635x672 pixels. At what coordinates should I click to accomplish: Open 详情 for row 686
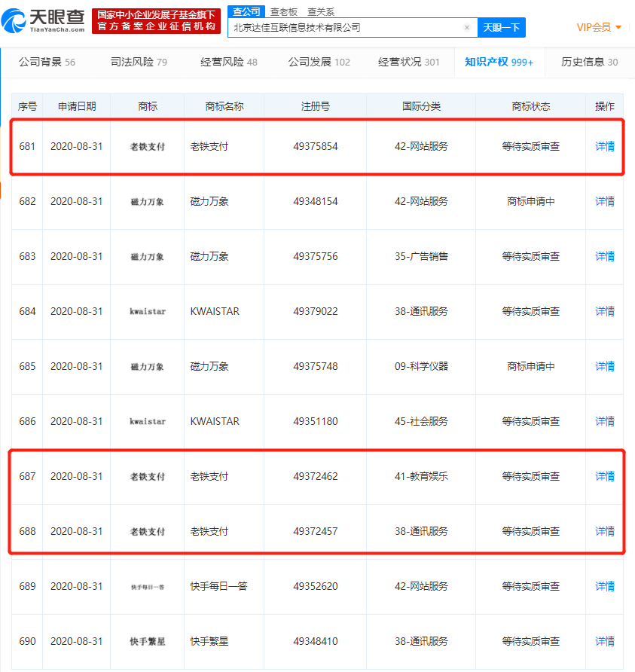605,421
